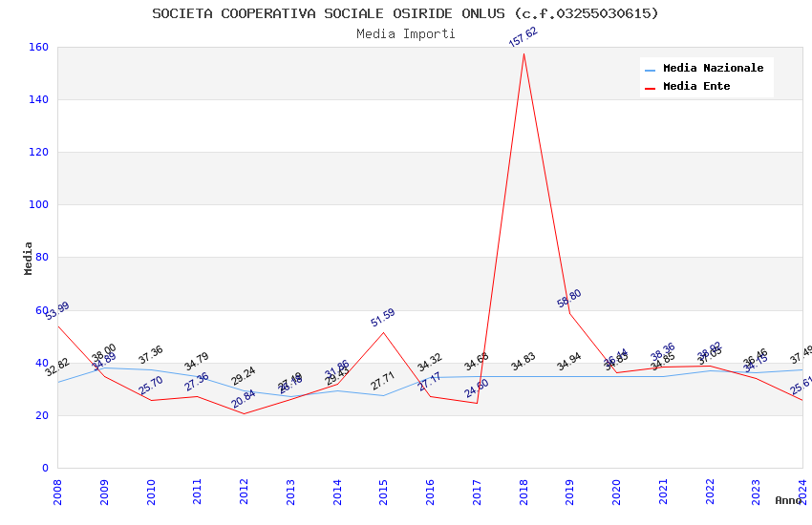Click the 51.59 data label
The width and height of the screenshot is (812, 525).
[383, 318]
